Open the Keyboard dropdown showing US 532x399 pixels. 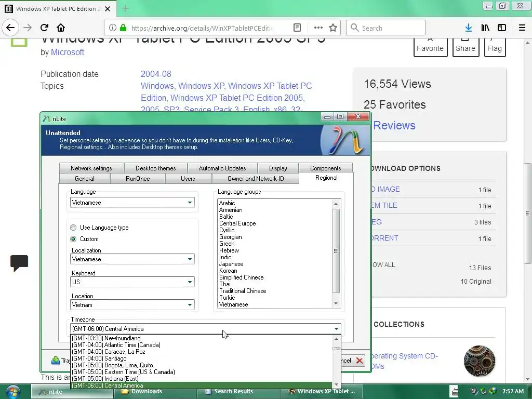132,282
